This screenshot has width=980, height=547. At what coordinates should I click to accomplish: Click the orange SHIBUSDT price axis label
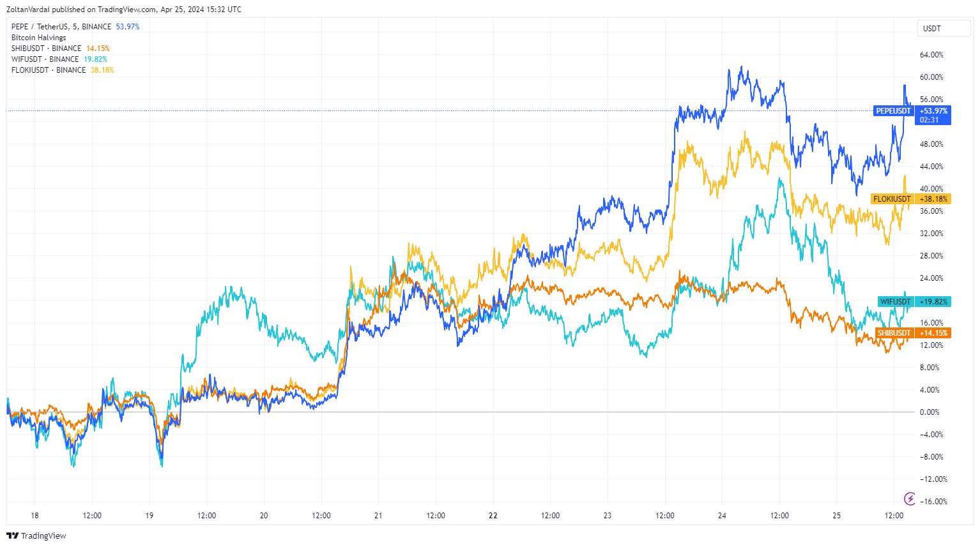pyautogui.click(x=894, y=333)
